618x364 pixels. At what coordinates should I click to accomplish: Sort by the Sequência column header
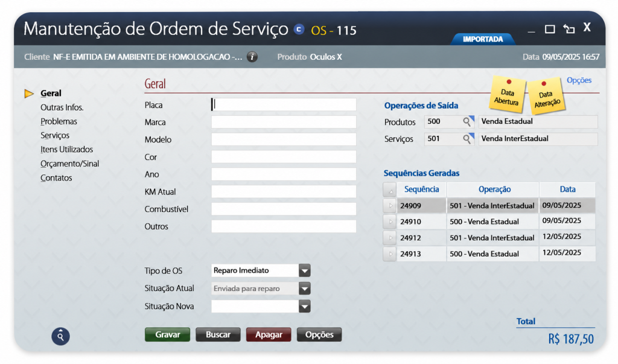(x=421, y=190)
